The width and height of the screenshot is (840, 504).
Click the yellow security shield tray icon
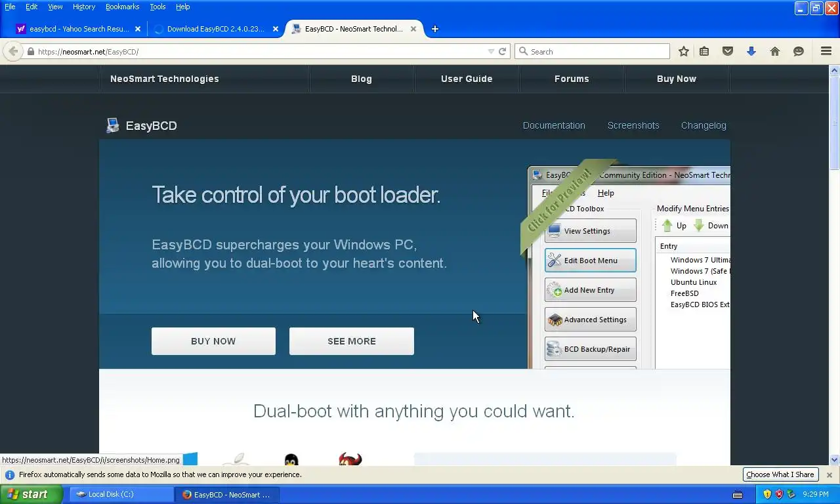coord(767,494)
